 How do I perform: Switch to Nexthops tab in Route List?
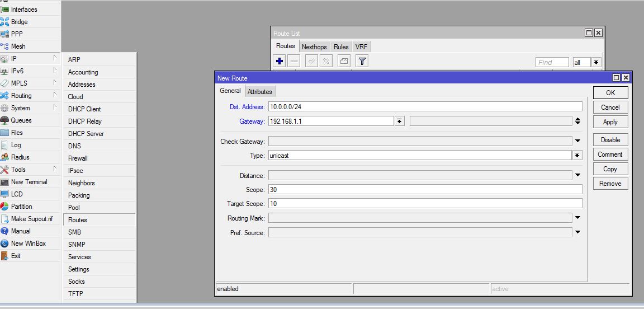[x=314, y=47]
